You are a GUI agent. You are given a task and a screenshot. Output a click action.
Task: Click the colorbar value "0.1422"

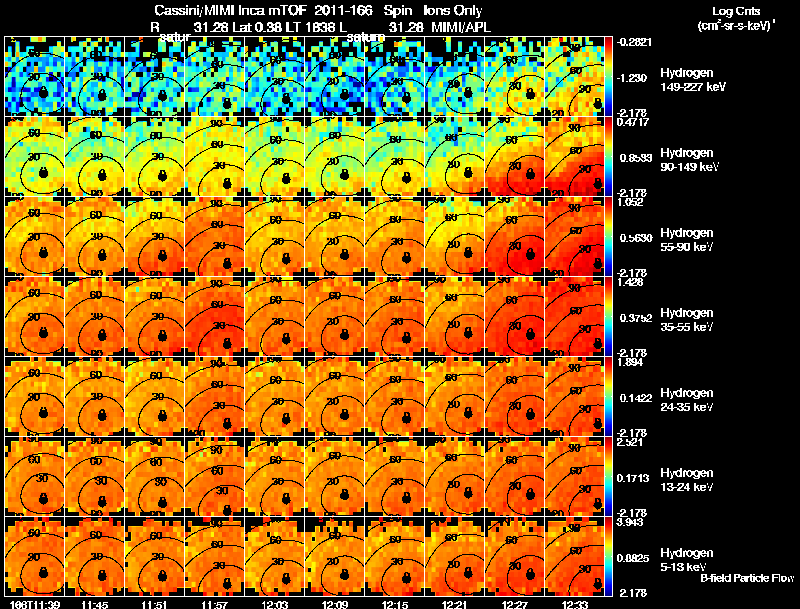tap(636, 398)
